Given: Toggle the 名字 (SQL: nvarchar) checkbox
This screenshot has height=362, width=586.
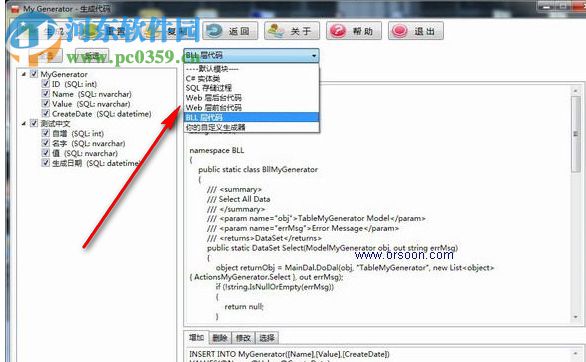Looking at the screenshot, I should [46, 143].
